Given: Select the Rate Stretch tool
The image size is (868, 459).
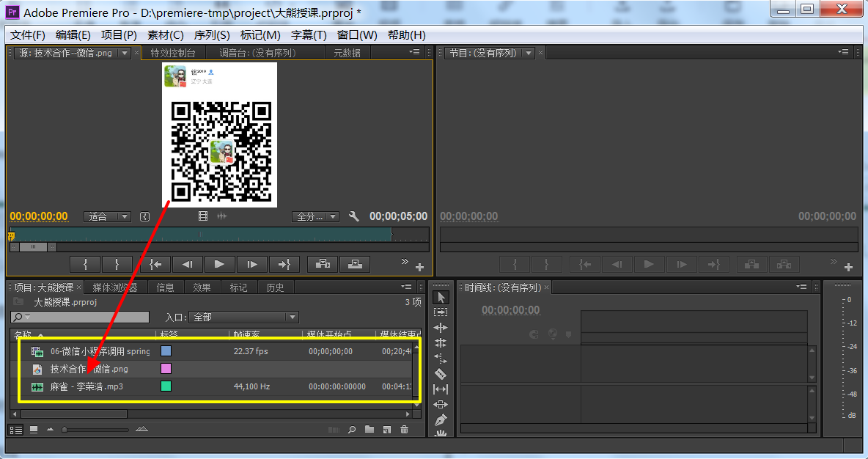Looking at the screenshot, I should pos(441,359).
